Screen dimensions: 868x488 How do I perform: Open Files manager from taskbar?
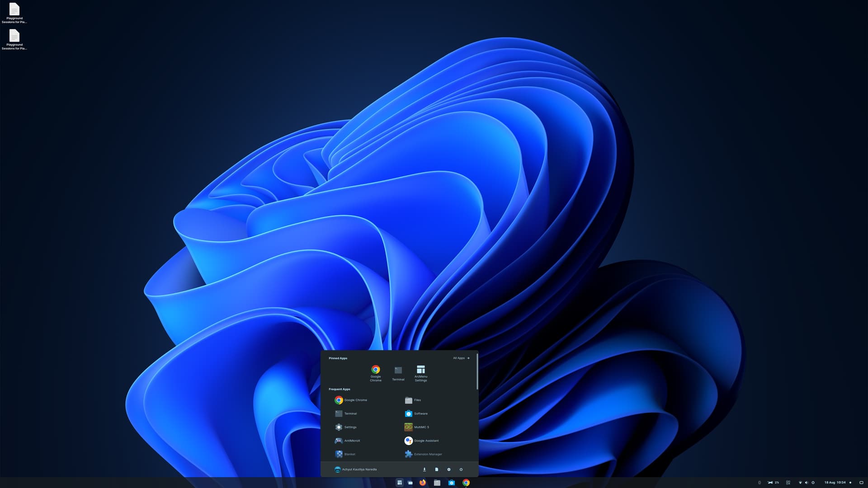click(x=437, y=483)
